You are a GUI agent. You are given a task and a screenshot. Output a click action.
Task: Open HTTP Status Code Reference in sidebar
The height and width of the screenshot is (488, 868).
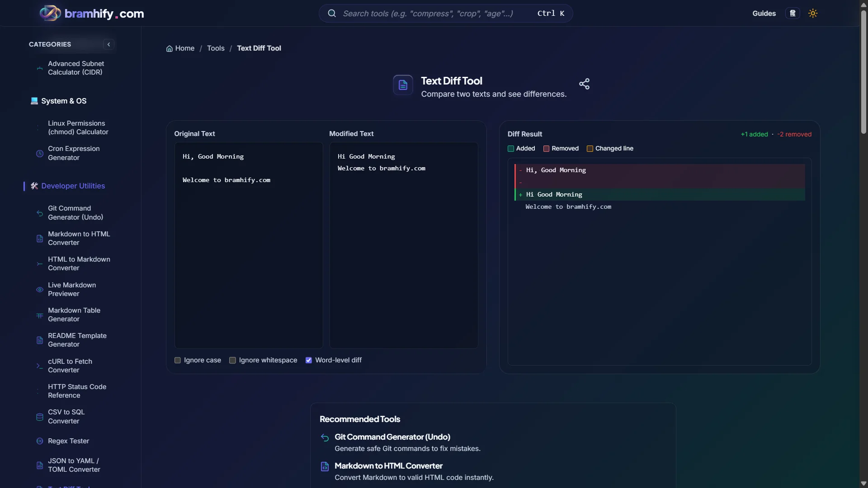click(77, 391)
